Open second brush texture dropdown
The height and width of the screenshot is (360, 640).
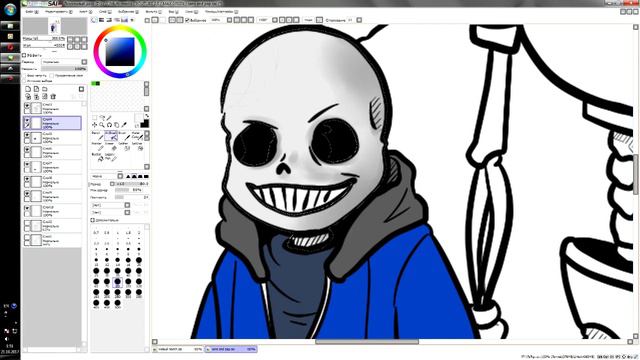tap(127, 212)
